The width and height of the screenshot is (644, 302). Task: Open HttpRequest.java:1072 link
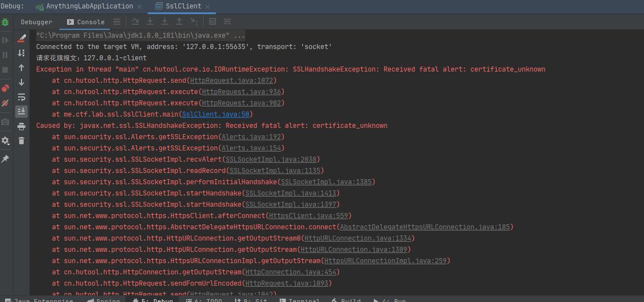(231, 80)
